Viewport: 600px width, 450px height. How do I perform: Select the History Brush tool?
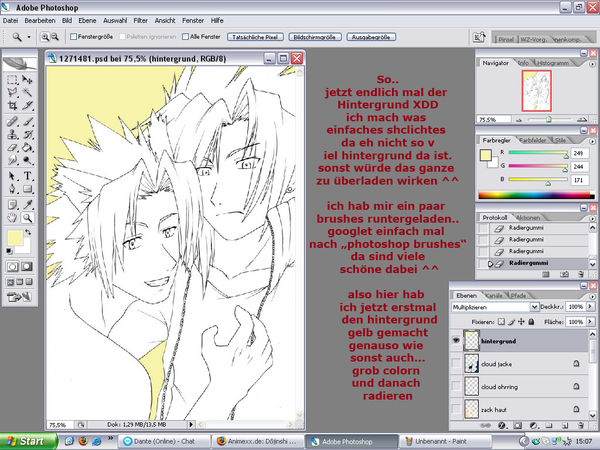[27, 134]
